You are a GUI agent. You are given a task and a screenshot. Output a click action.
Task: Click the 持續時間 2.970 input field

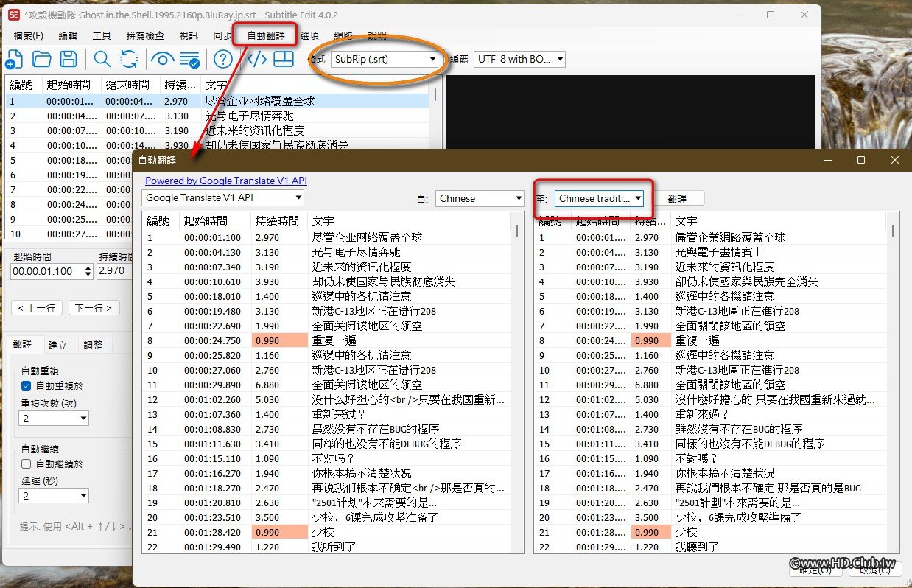coord(115,271)
